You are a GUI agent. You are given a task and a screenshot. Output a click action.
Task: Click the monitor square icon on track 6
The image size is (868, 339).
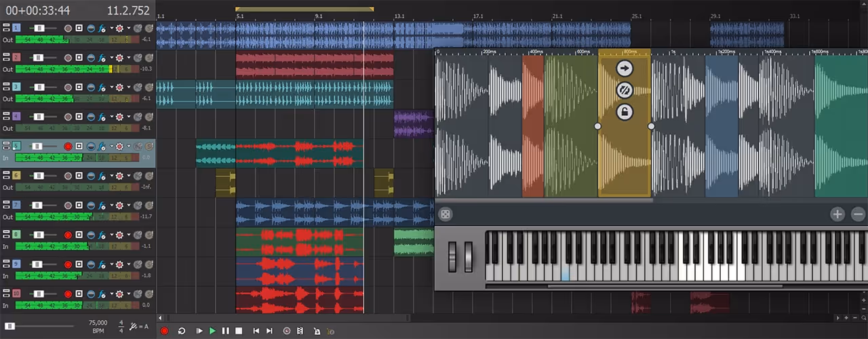79,176
